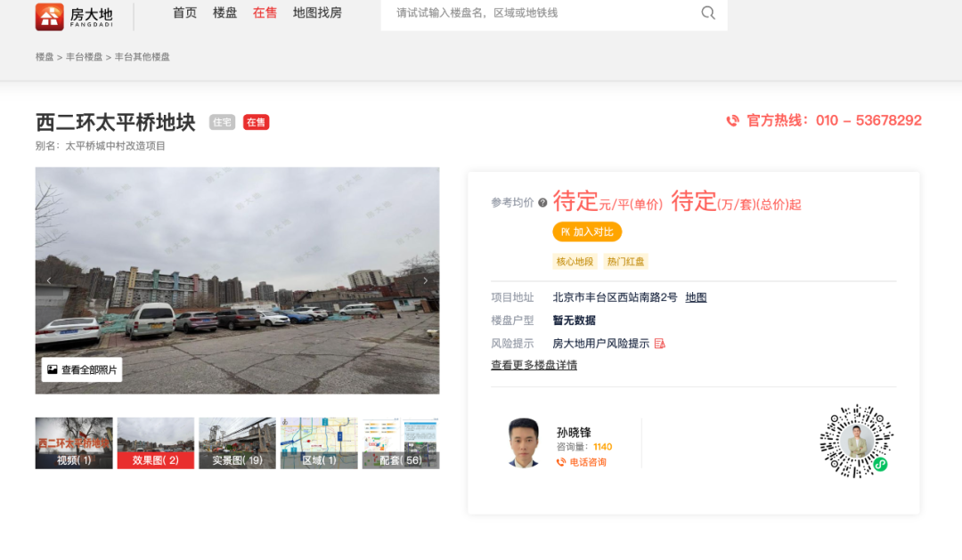Screen dimensions: 962x560
Task: Click the Fangdadi house logo
Action: 50,16
